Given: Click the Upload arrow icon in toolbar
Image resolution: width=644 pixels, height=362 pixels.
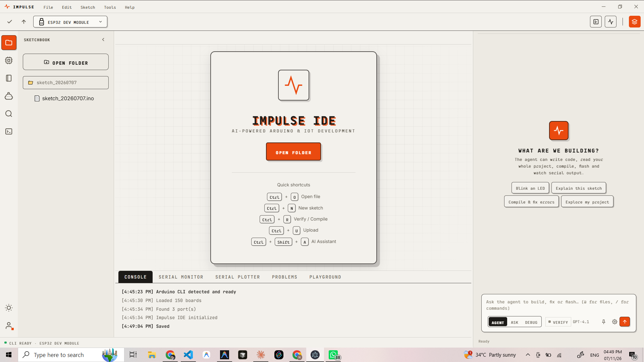Looking at the screenshot, I should (x=24, y=22).
